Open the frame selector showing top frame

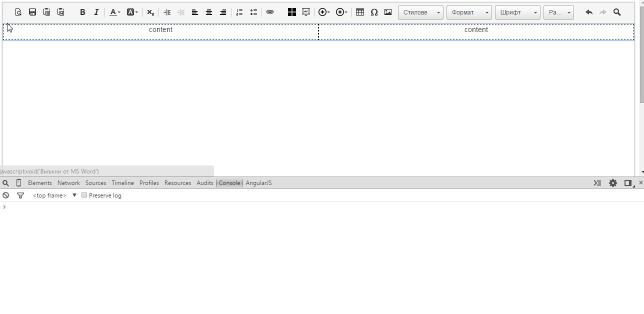click(x=49, y=195)
